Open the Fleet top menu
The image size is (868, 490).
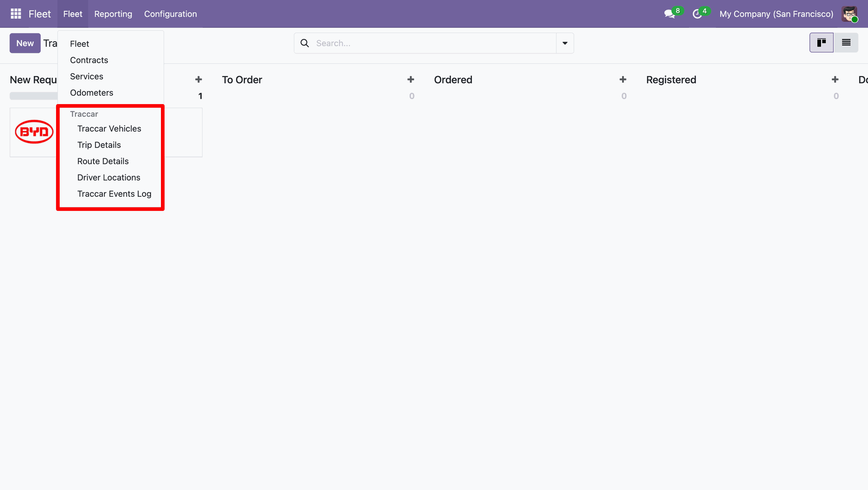pyautogui.click(x=73, y=14)
